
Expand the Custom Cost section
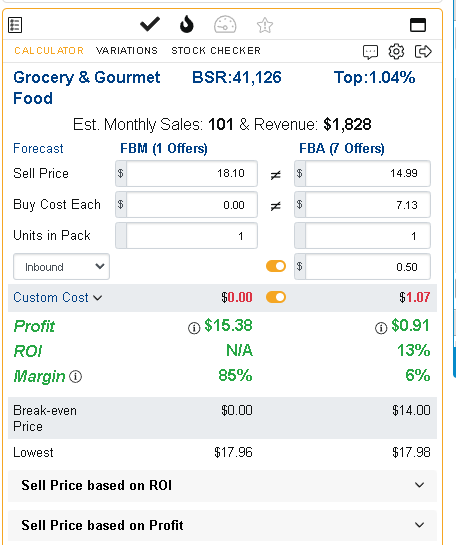tap(58, 298)
